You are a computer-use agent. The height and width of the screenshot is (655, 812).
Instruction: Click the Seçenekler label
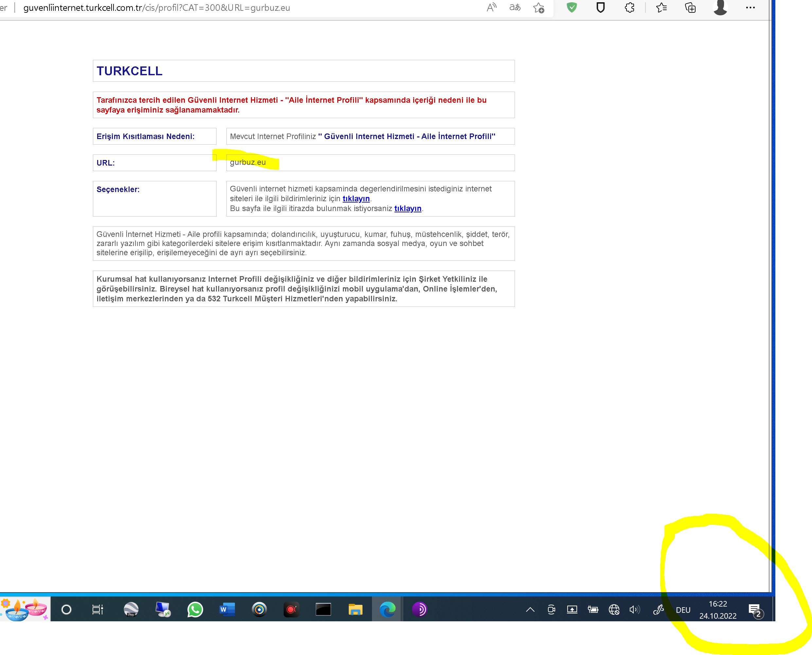(118, 189)
